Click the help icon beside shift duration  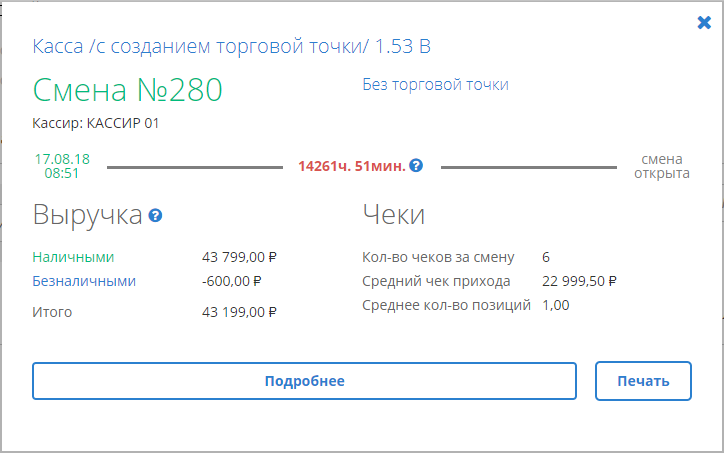[416, 166]
